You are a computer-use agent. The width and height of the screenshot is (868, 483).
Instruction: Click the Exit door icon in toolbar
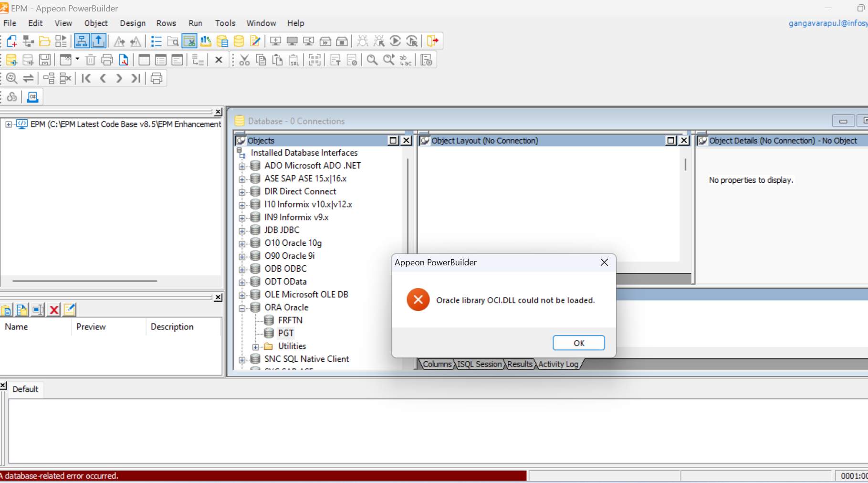[x=432, y=42]
